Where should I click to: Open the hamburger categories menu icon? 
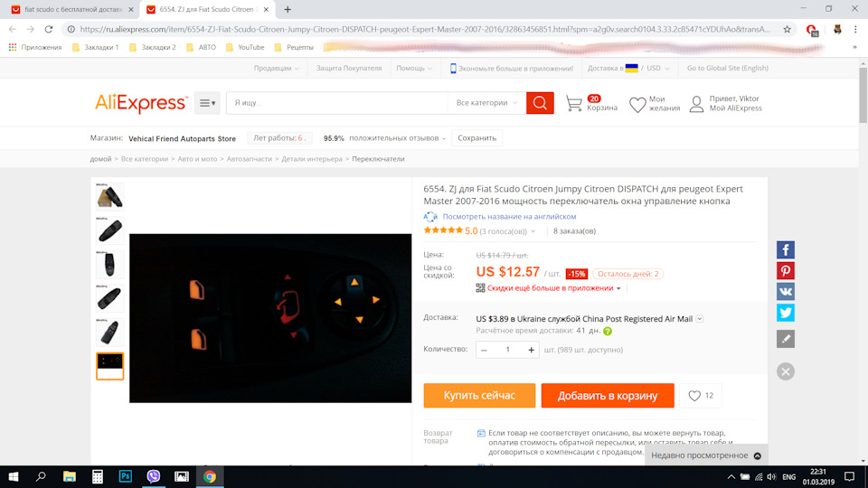[207, 103]
